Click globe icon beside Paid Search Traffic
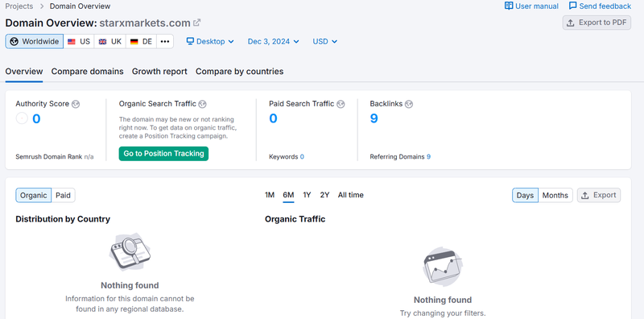 coord(341,104)
